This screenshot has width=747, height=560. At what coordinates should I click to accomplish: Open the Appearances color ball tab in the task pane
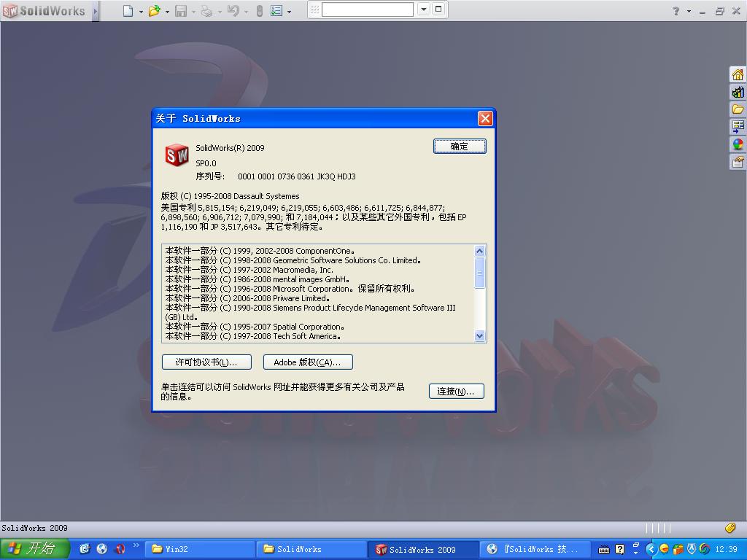pos(738,144)
